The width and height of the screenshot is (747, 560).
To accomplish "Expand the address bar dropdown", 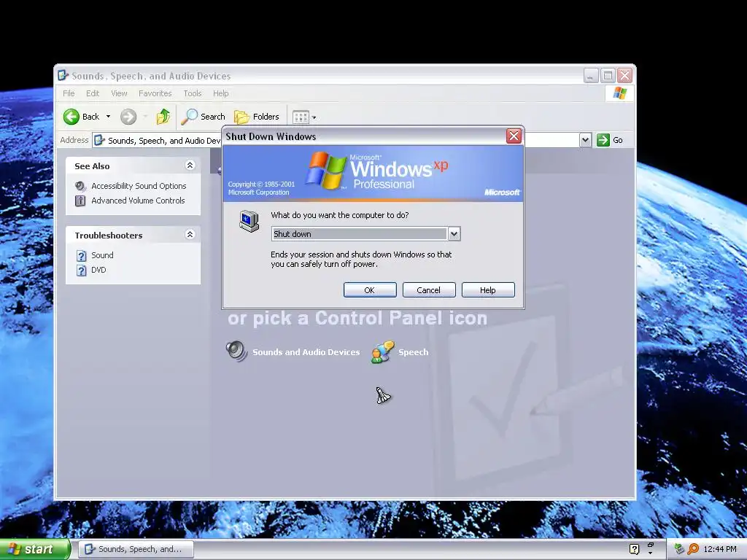I will click(585, 140).
